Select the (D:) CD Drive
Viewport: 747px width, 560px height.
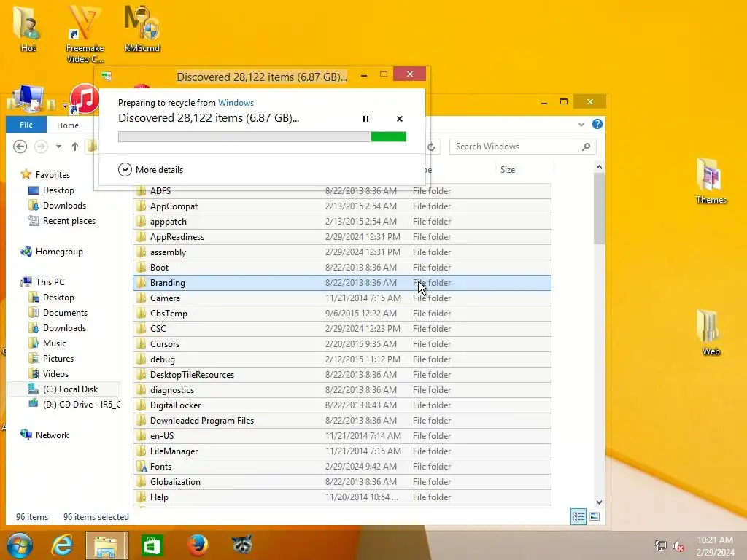[x=81, y=404]
